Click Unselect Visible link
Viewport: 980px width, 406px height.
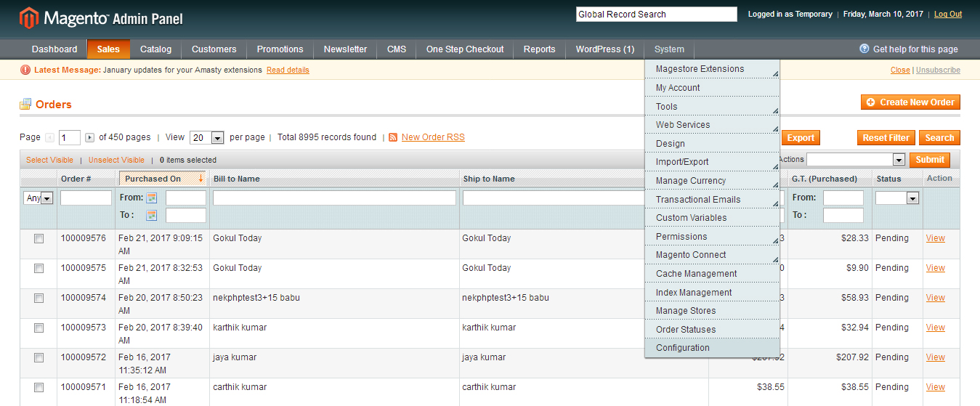(116, 160)
